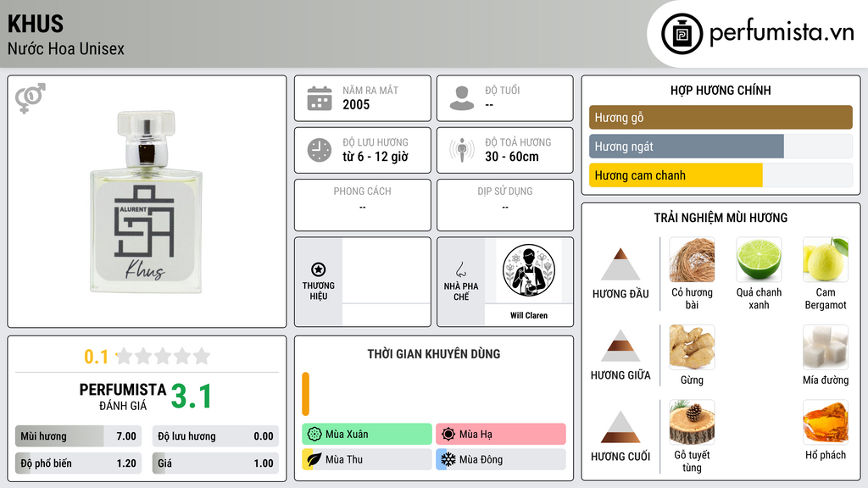Click the calendar icon for Năm ra mắt
This screenshot has height=488, width=868.
[x=320, y=98]
